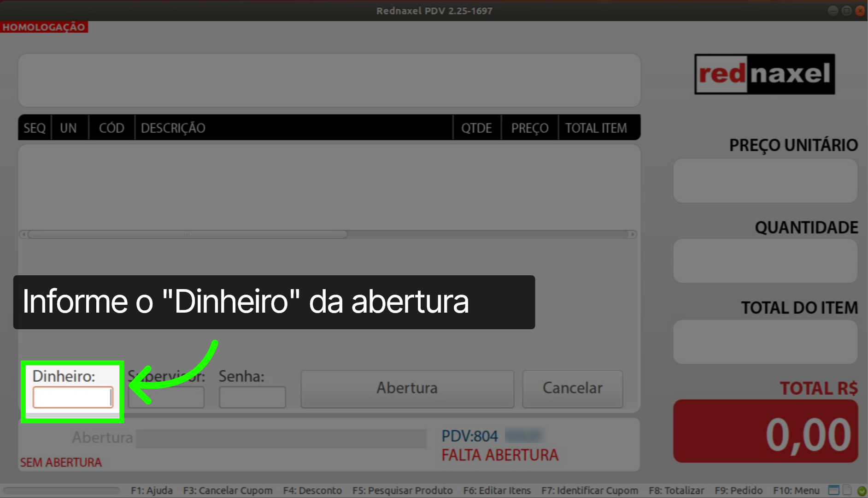
Task: Click the HOMOLOGAÇÃO banner label
Action: point(44,27)
